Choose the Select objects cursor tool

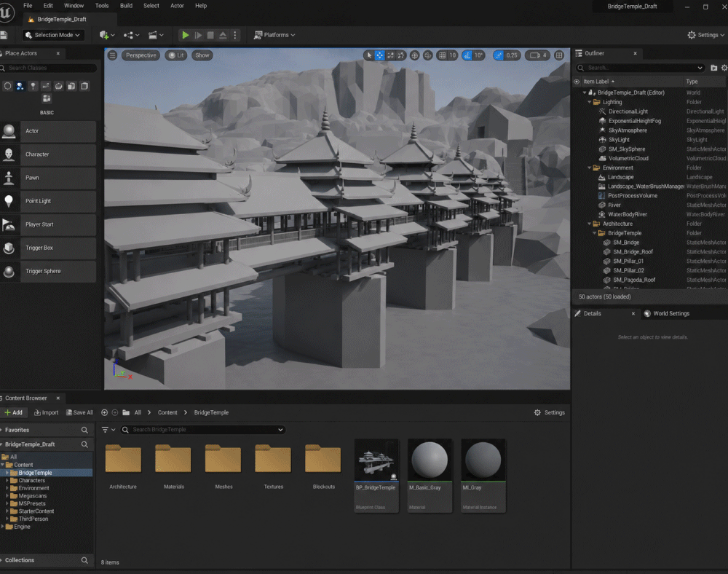(369, 55)
